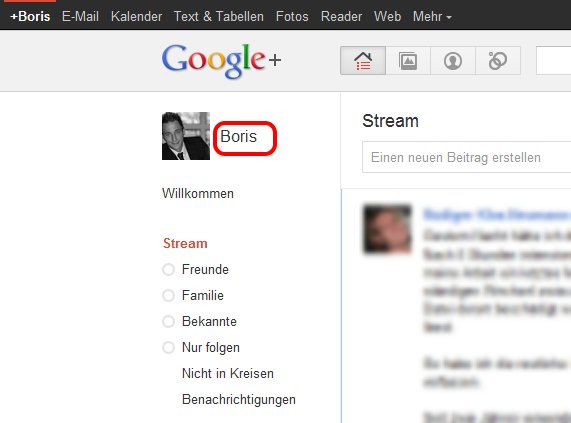The width and height of the screenshot is (571, 423).
Task: Select the Freunde circle radio button
Action: [x=168, y=270]
